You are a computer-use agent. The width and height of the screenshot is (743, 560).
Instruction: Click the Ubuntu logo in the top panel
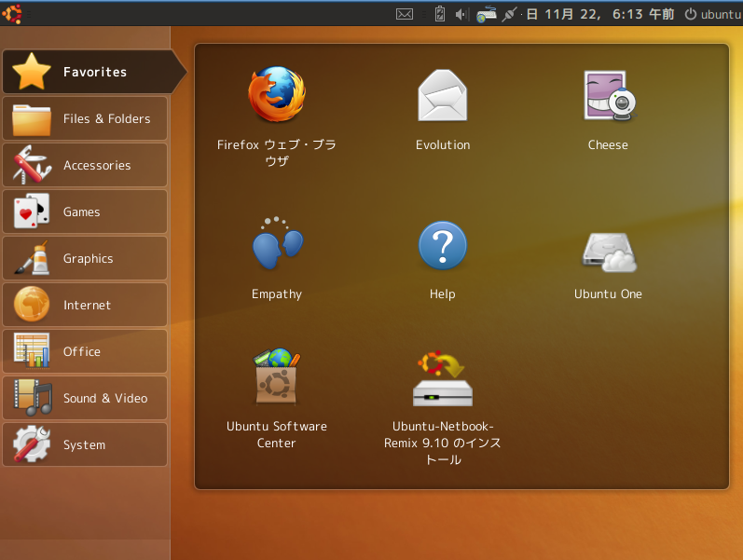[x=11, y=14]
